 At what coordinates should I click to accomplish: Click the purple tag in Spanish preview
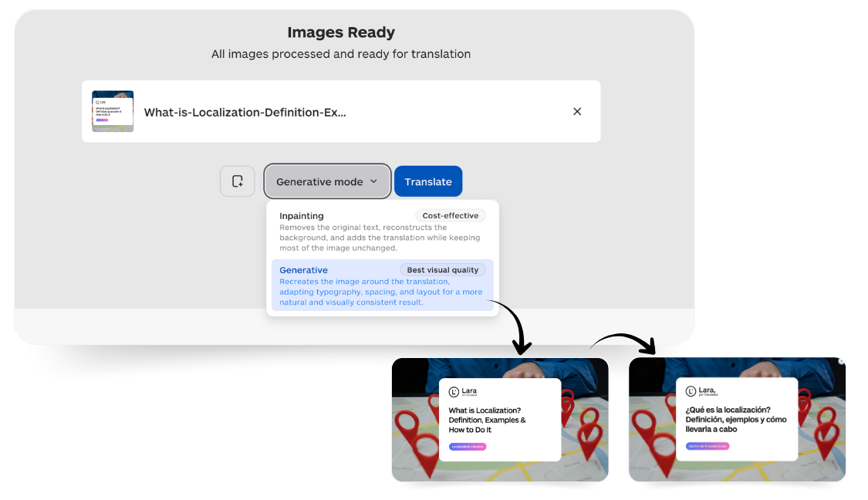708,446
